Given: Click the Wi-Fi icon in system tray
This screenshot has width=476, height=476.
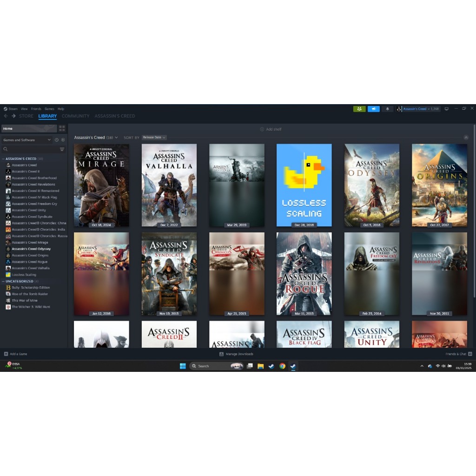Looking at the screenshot, I should [438, 366].
